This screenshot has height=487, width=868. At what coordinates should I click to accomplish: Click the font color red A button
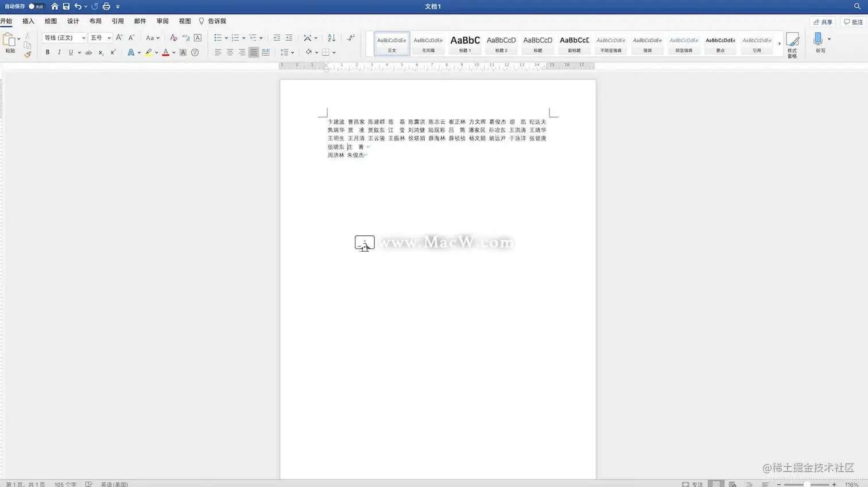(166, 52)
